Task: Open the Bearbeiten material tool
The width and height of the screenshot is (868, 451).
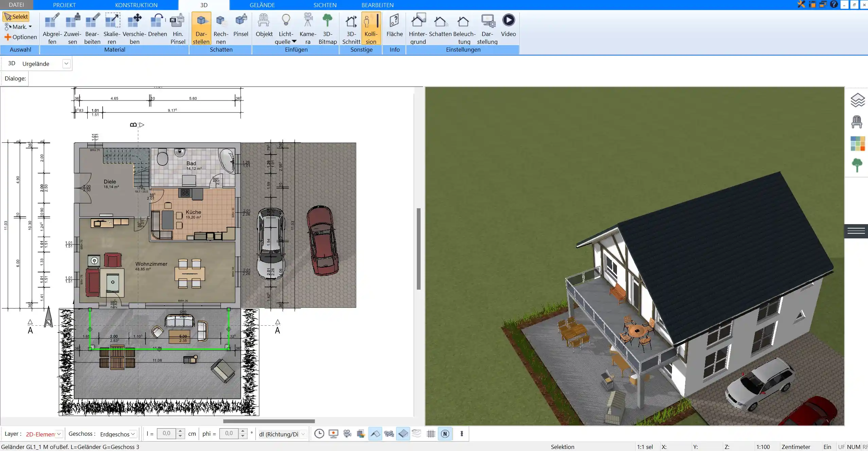Action: [x=92, y=29]
